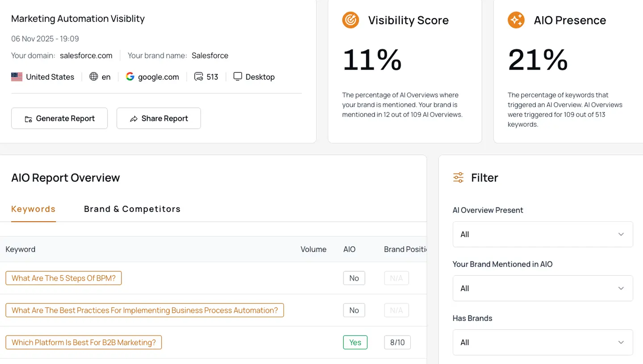Screen dimensions: 643x364
Task: Click the 06 Nov 2025 - 19:09 date
Action: [x=45, y=39]
